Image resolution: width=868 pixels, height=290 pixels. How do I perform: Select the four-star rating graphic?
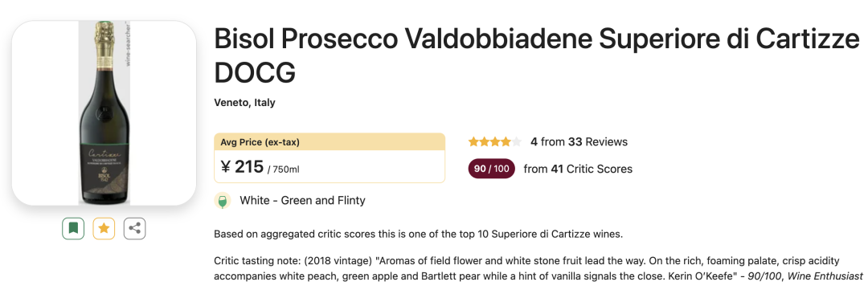pos(495,141)
